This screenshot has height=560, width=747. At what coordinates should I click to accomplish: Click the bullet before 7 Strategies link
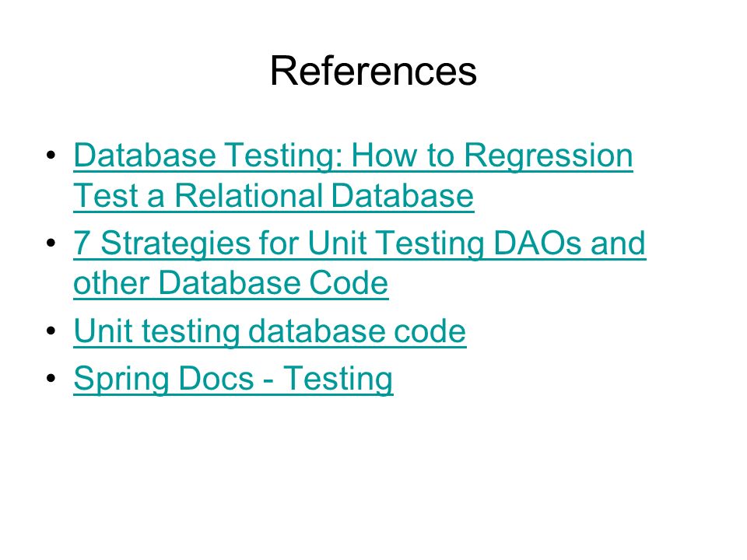click(x=51, y=243)
